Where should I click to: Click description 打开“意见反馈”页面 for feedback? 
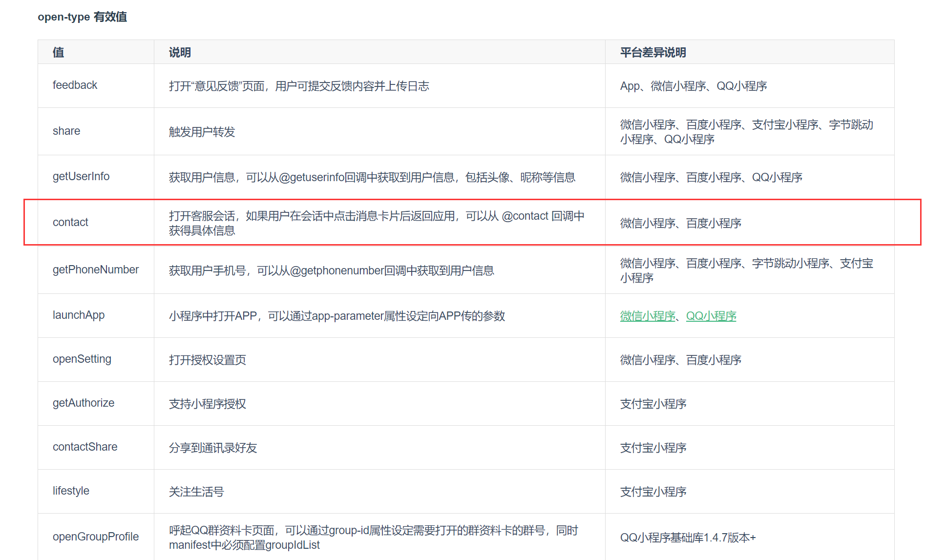pyautogui.click(x=299, y=86)
